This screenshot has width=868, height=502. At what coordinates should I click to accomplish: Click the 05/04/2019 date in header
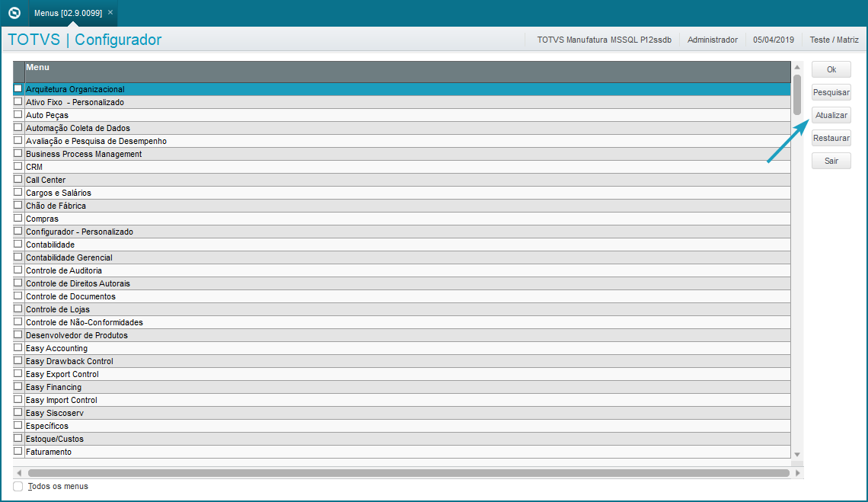(774, 40)
